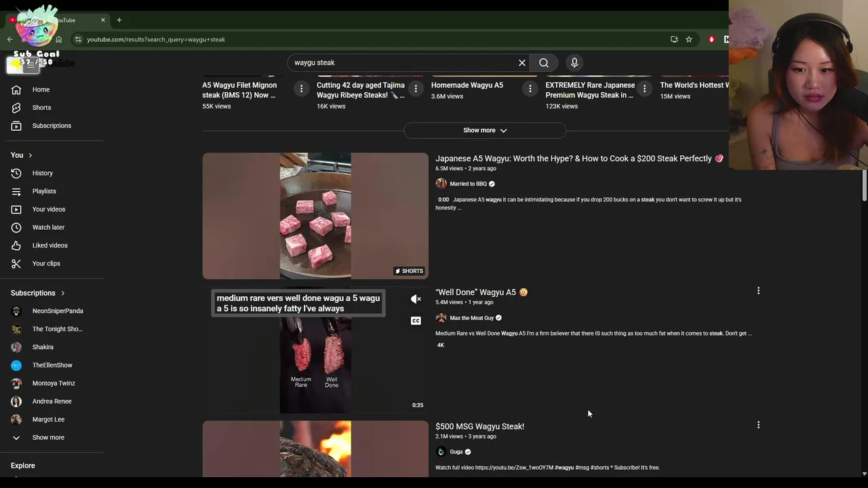Screen dimensions: 868x488
Task: Click the magnifier search button
Action: tap(544, 62)
